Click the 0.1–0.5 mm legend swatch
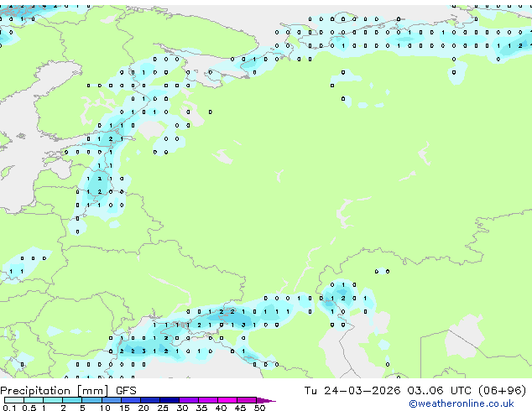Image resolution: width=532 pixels, height=411 pixels. click(x=14, y=400)
